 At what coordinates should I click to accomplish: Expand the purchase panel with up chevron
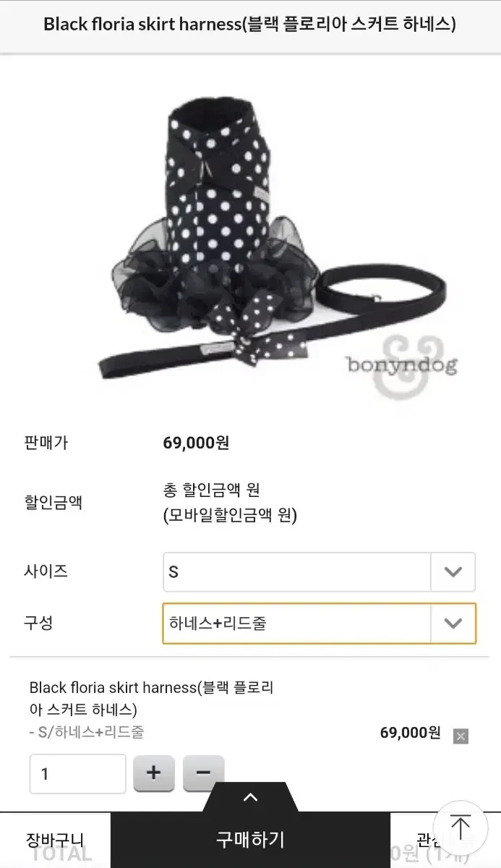tap(250, 797)
